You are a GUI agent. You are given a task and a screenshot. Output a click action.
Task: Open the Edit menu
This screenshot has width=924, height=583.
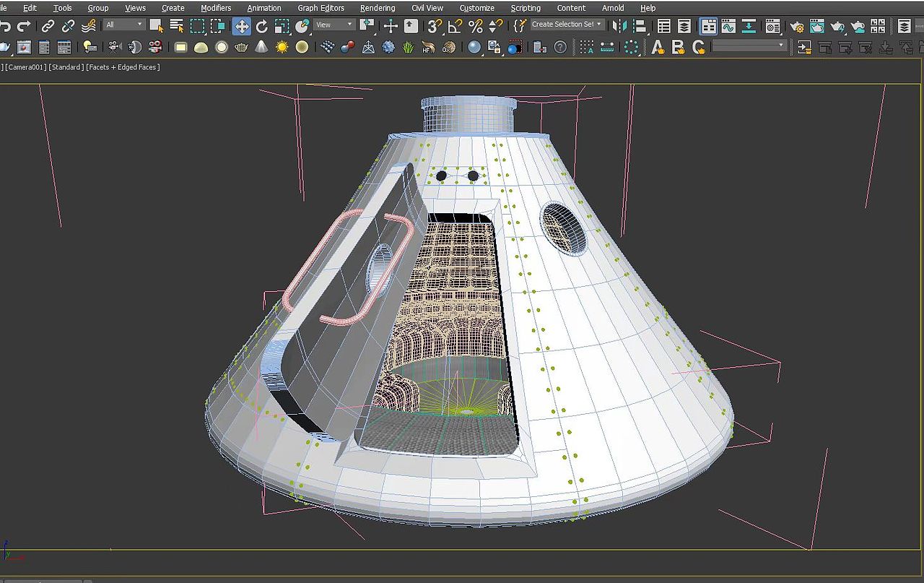[30, 8]
